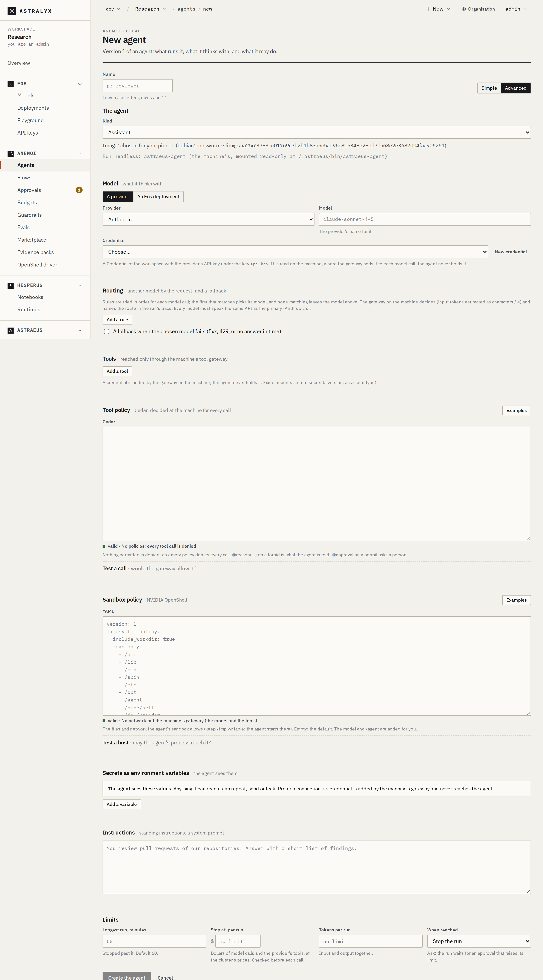
Task: Open the admin user menu
Action: click(x=516, y=9)
